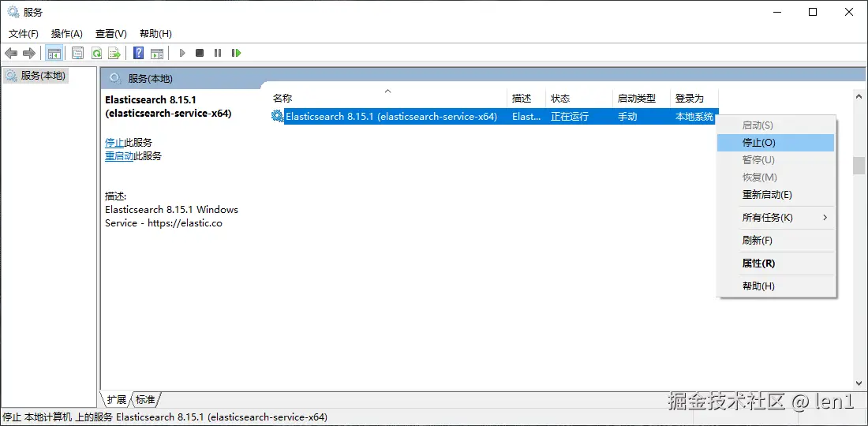868x426 pixels.
Task: Click the green Refresh toolbar icon
Action: click(x=96, y=53)
